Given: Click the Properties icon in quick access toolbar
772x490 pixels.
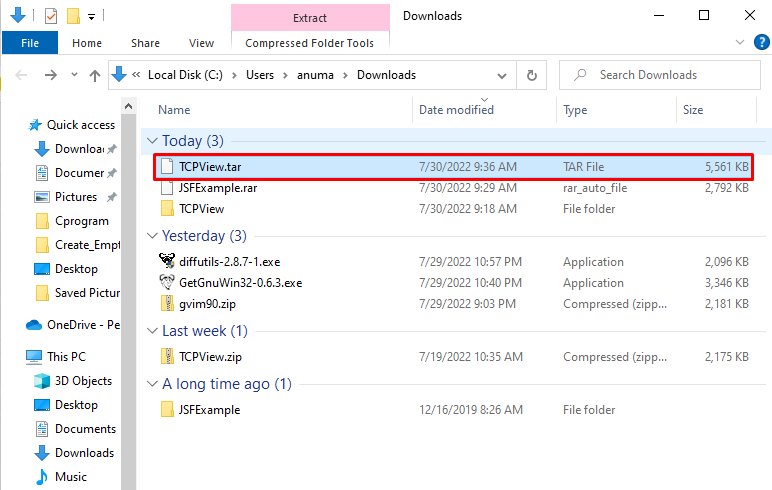Looking at the screenshot, I should tap(51, 16).
